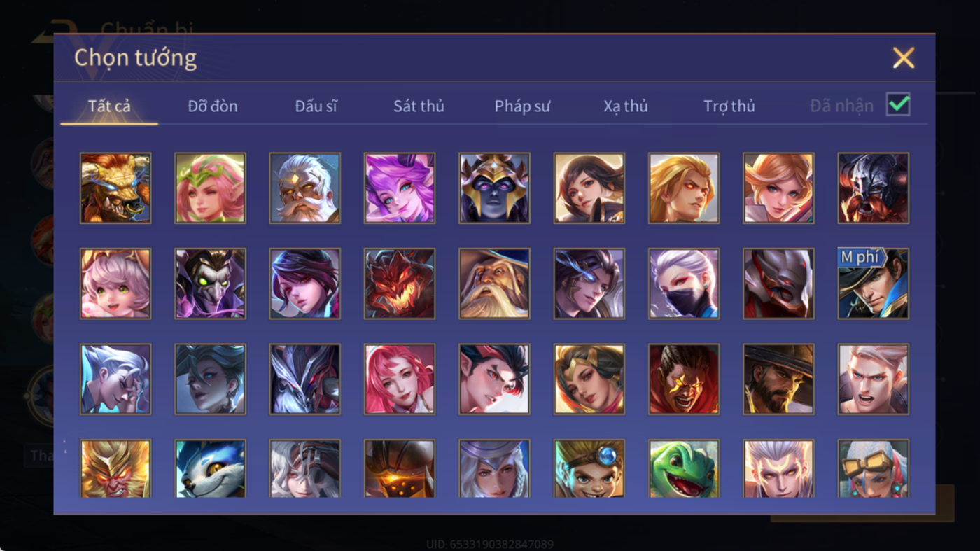The width and height of the screenshot is (980, 551).
Task: Show the 'Xạ thủ' hero category
Action: pyautogui.click(x=626, y=106)
